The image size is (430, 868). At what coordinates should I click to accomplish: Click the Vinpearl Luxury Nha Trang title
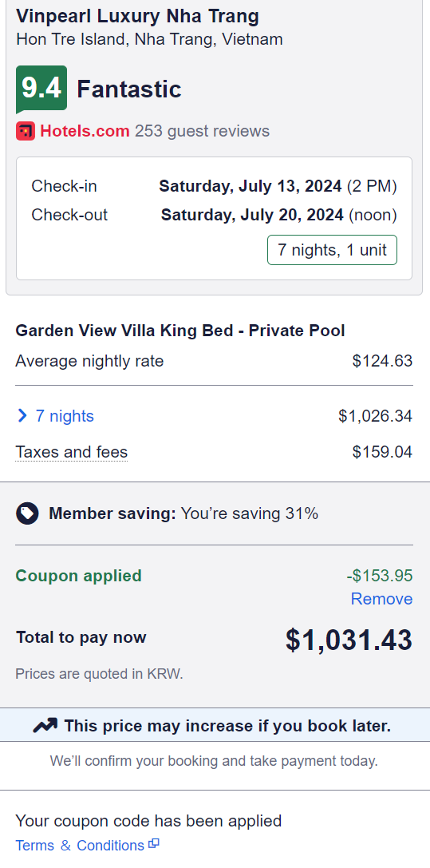[138, 17]
